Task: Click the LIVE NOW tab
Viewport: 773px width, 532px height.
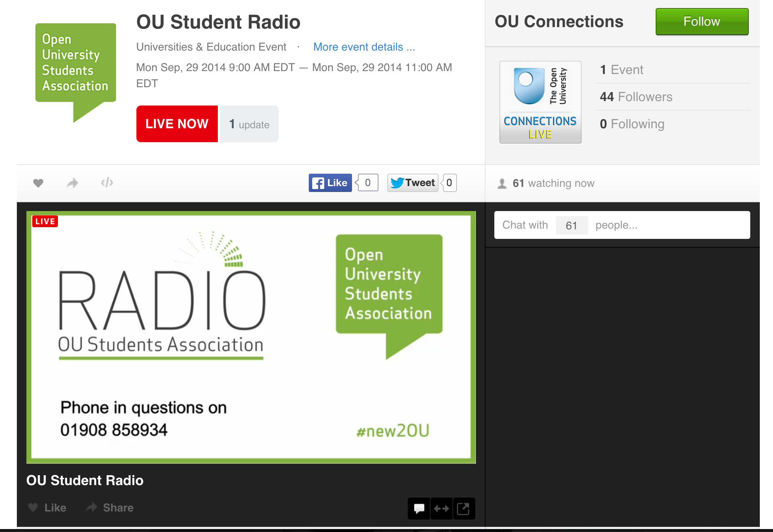Action: point(177,124)
